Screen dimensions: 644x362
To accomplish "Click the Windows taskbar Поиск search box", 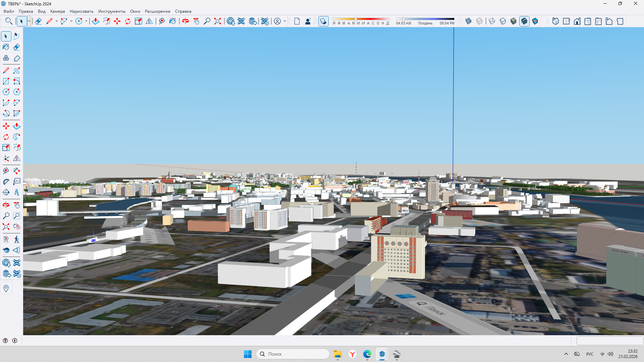I will (x=292, y=354).
